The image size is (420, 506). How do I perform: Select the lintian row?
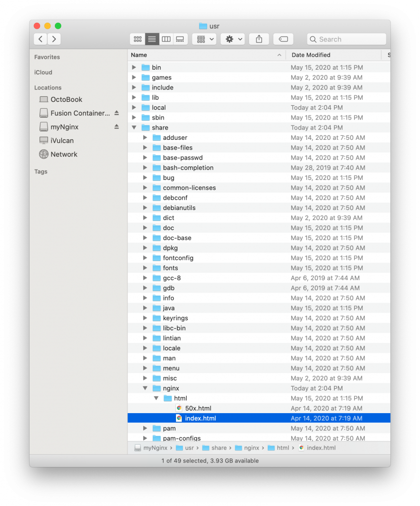coord(259,338)
